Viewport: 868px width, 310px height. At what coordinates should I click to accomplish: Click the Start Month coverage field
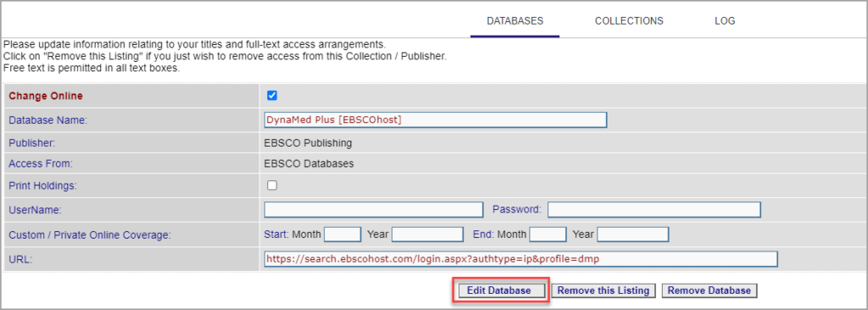pyautogui.click(x=342, y=235)
